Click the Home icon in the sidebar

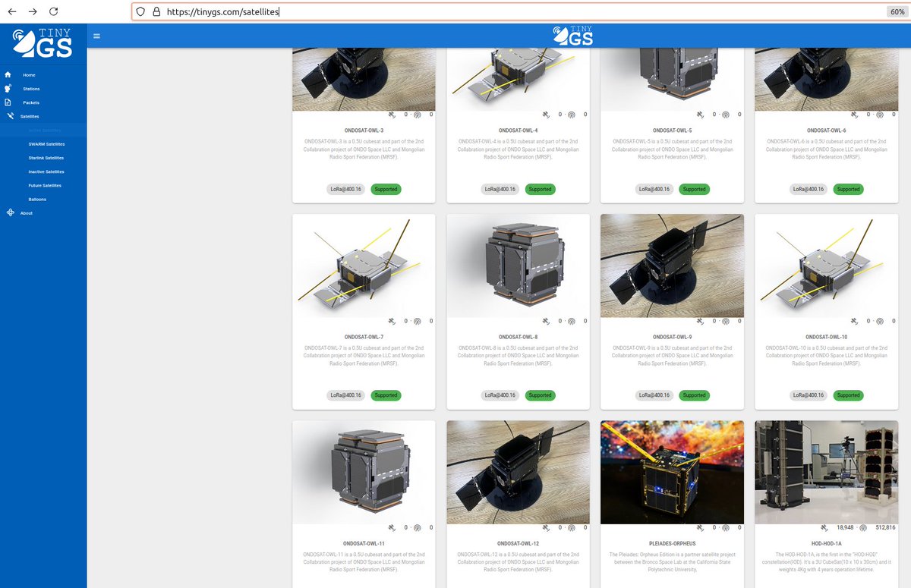coord(8,74)
